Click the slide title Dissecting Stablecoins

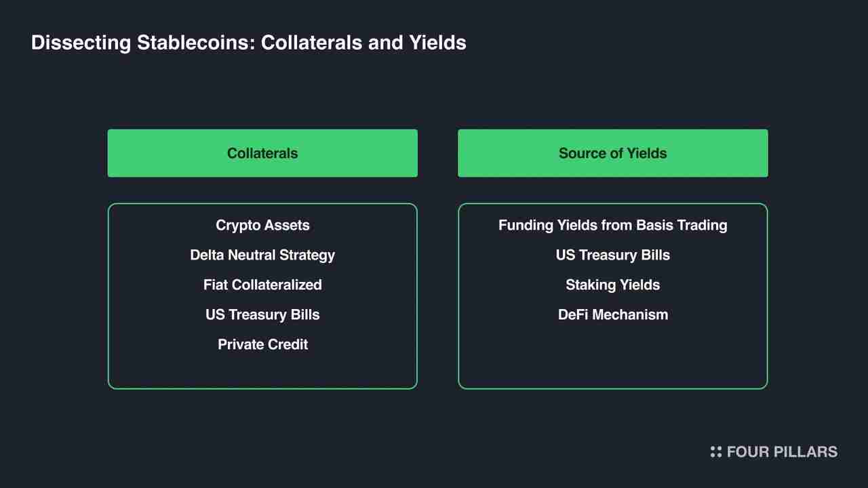[248, 43]
